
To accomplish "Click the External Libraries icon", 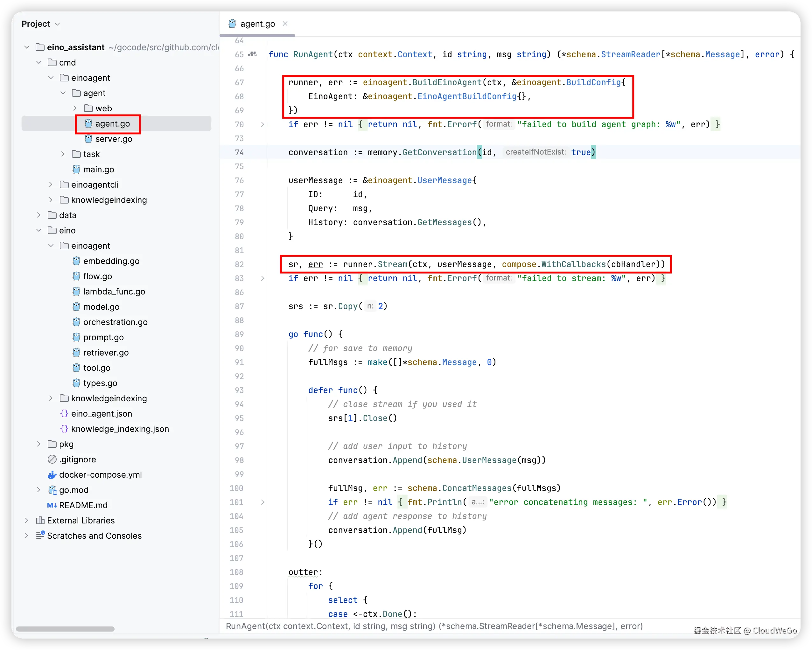I will point(40,520).
